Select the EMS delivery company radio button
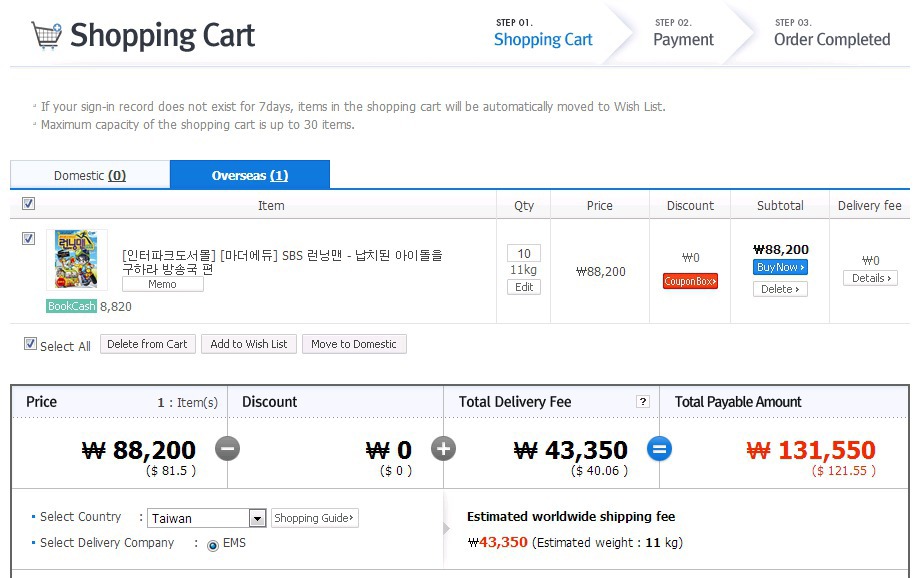The height and width of the screenshot is (578, 918). (x=212, y=545)
